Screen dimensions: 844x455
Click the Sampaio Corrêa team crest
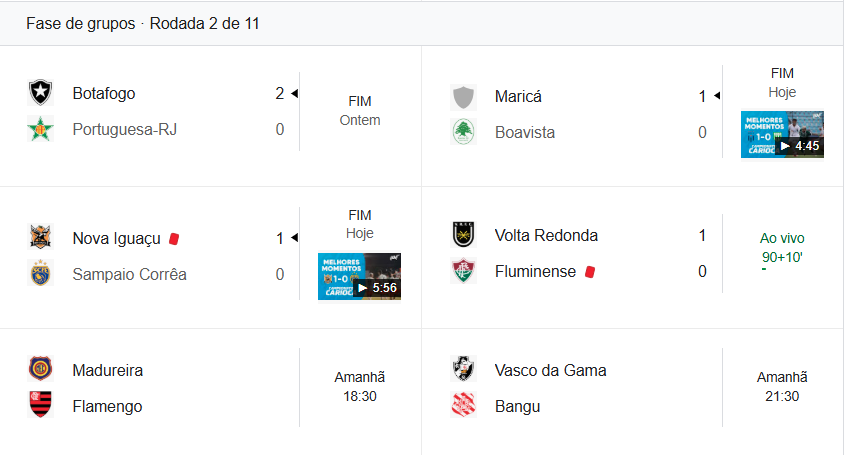(40, 274)
